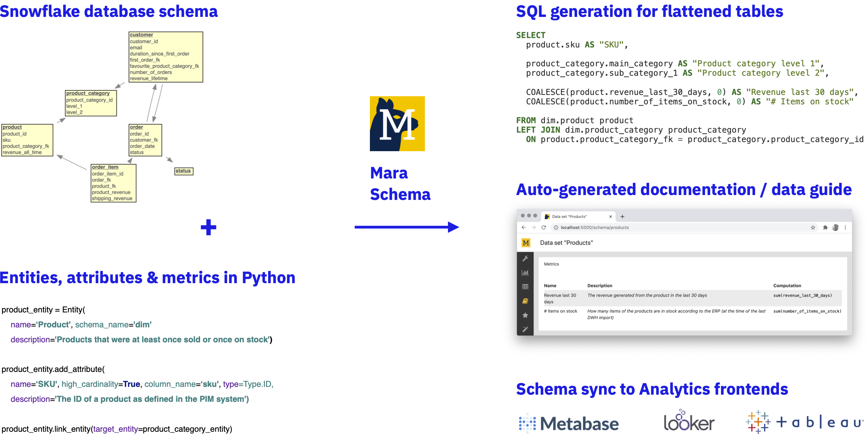Click the localhost address bar
Viewport: 868px width, 434px height.
pyautogui.click(x=594, y=228)
